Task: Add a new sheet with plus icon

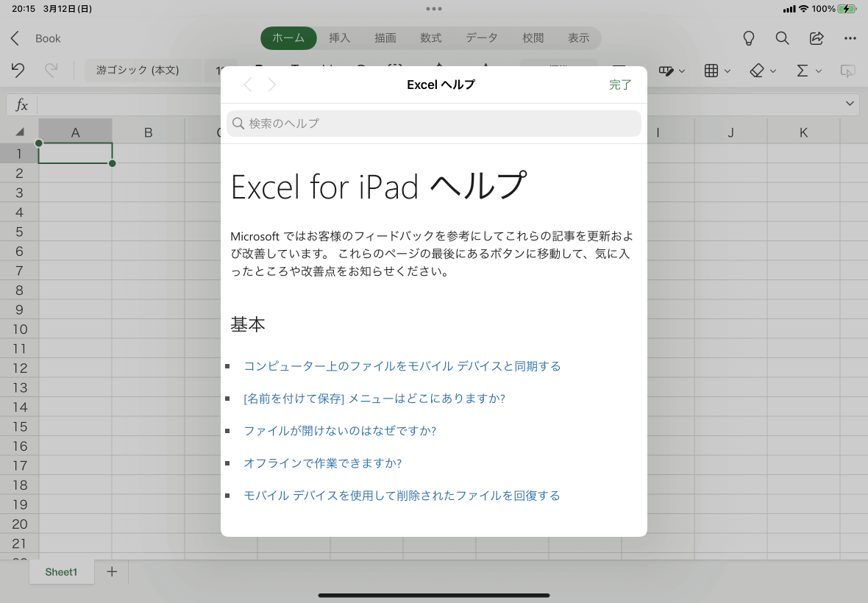Action: pos(112,571)
